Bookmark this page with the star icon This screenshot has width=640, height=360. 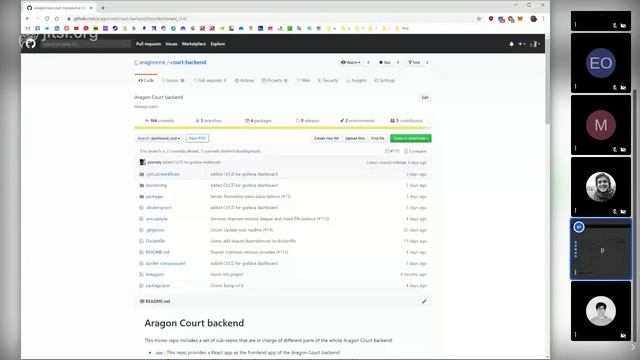pos(479,19)
